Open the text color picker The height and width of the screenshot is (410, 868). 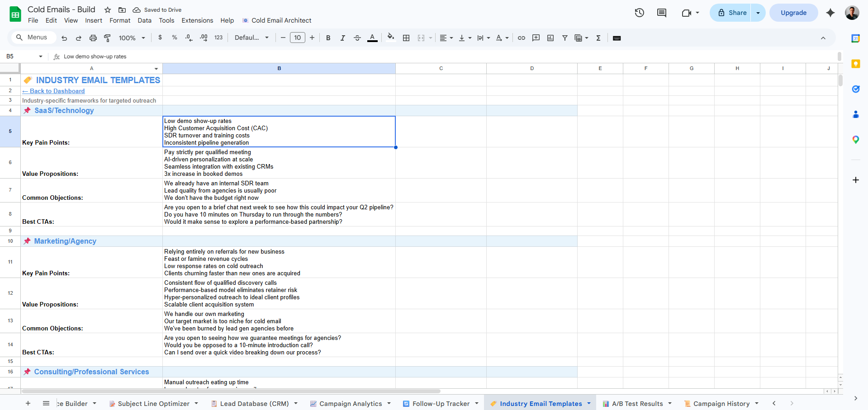point(372,38)
